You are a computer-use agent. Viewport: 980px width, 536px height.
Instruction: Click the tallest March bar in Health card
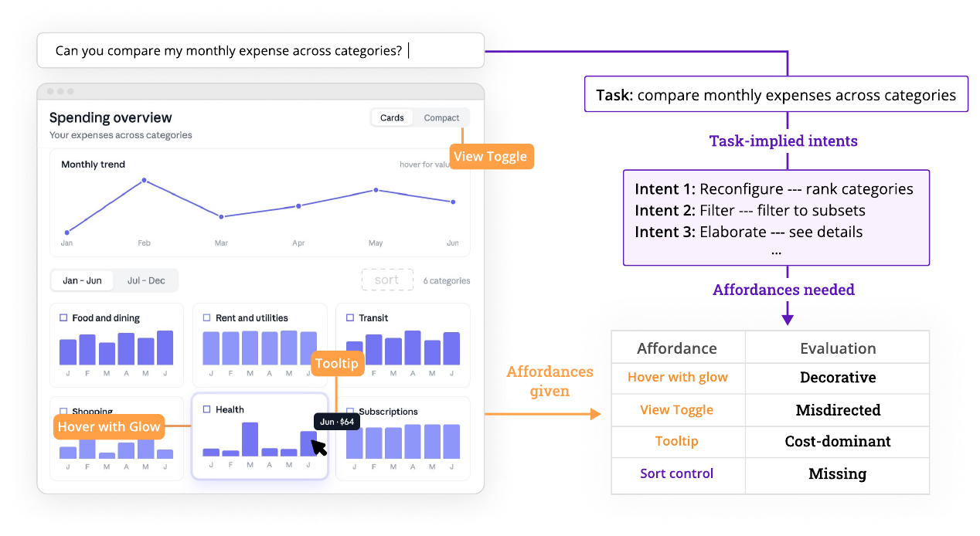click(x=250, y=439)
